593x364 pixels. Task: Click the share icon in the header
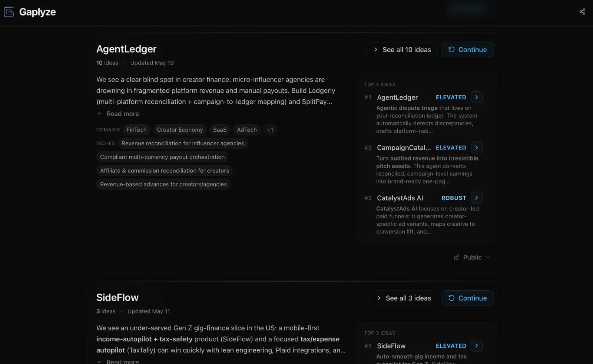click(582, 11)
